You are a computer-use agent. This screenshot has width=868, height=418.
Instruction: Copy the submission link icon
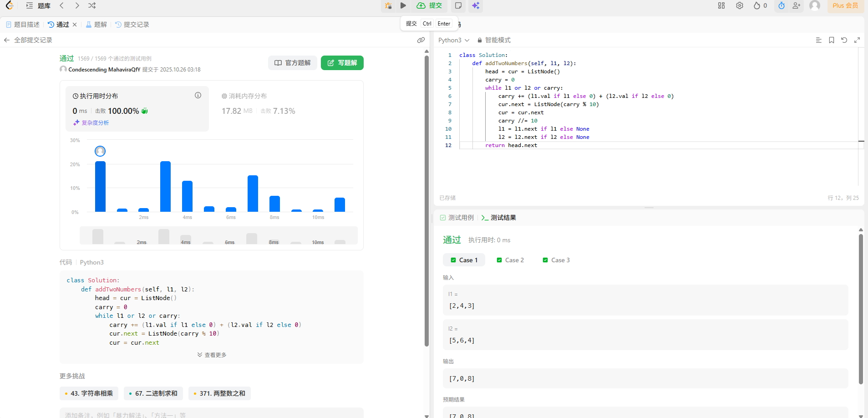tap(421, 40)
